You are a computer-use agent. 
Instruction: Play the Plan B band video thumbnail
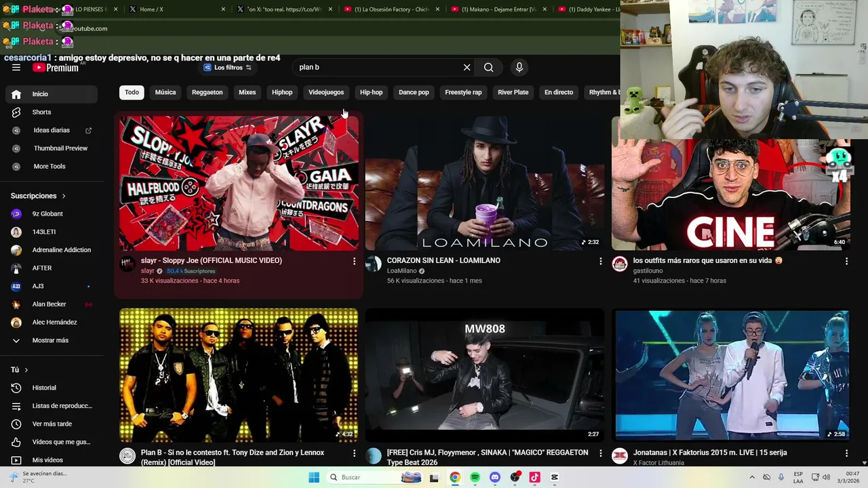[239, 375]
